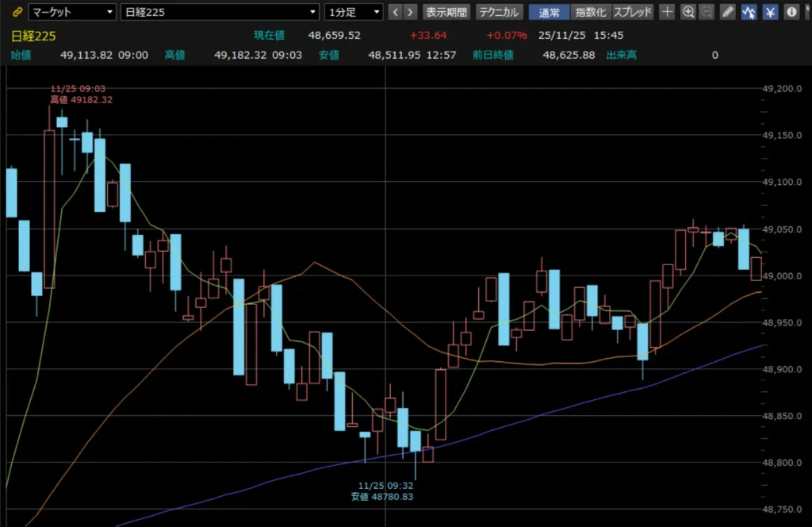Open the 1分足 timeframe dropdown
Screen dimensions: 812x527
[x=354, y=12]
